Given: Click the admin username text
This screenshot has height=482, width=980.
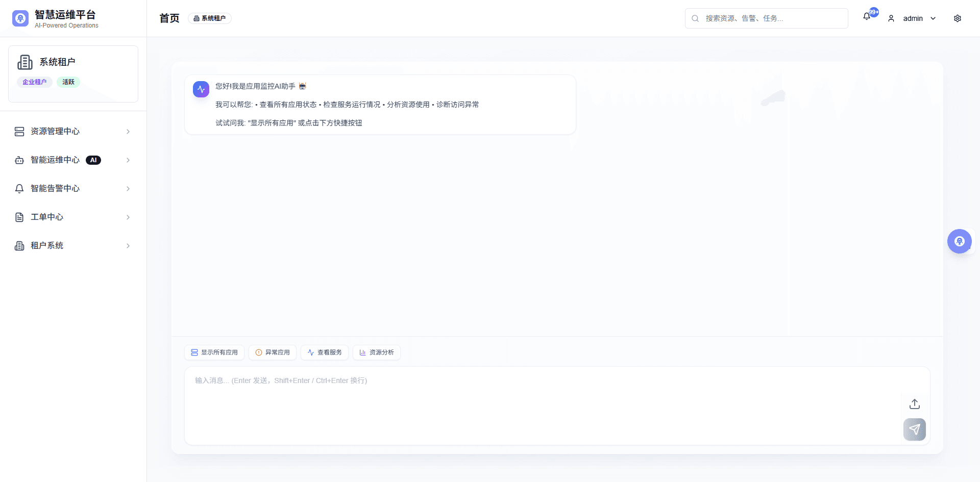Looking at the screenshot, I should [913, 18].
